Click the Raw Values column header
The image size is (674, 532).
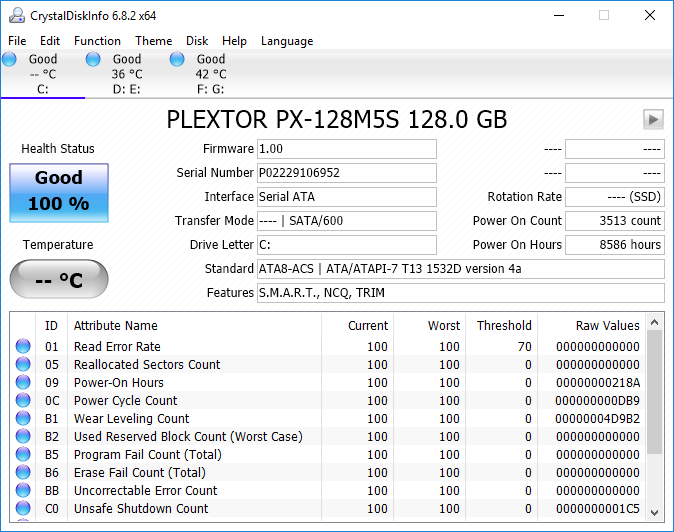pyautogui.click(x=591, y=326)
